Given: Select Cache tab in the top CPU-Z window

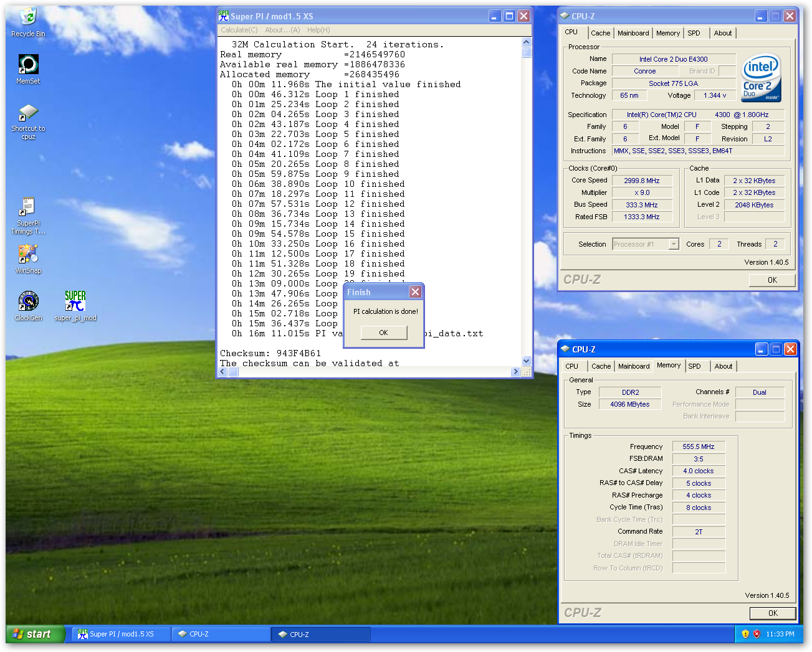Looking at the screenshot, I should tap(600, 33).
